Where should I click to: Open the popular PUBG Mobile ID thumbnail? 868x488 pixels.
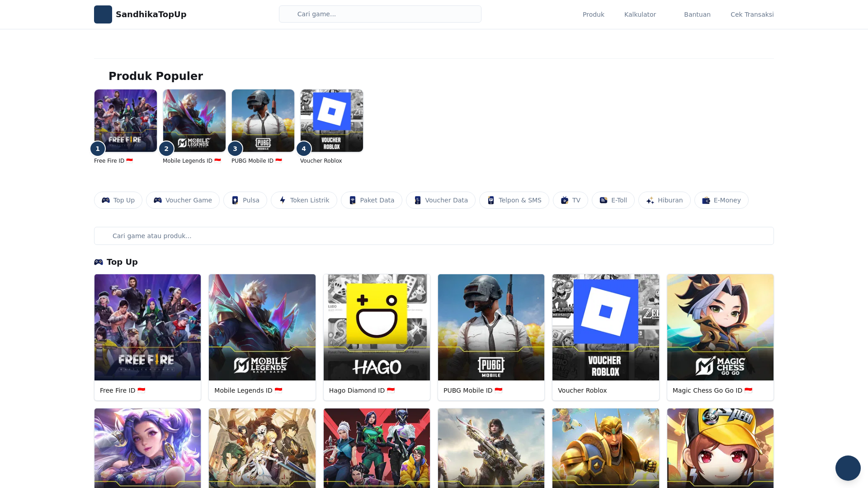click(263, 121)
